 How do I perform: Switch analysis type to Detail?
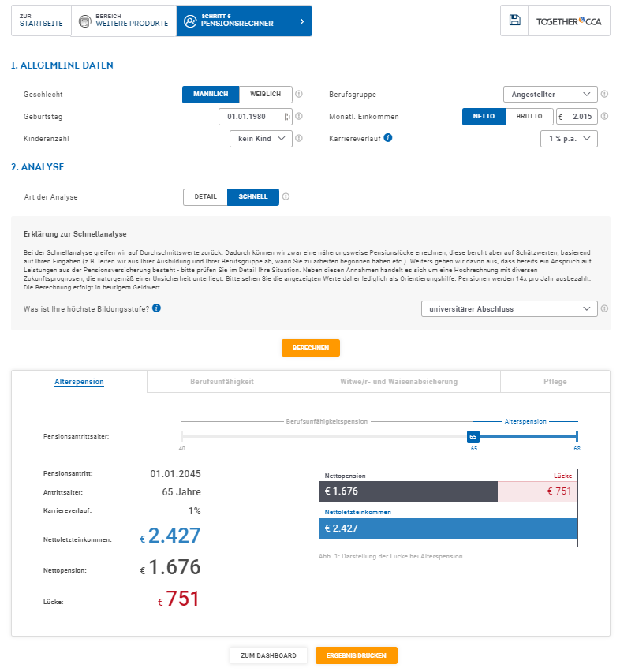(x=205, y=197)
